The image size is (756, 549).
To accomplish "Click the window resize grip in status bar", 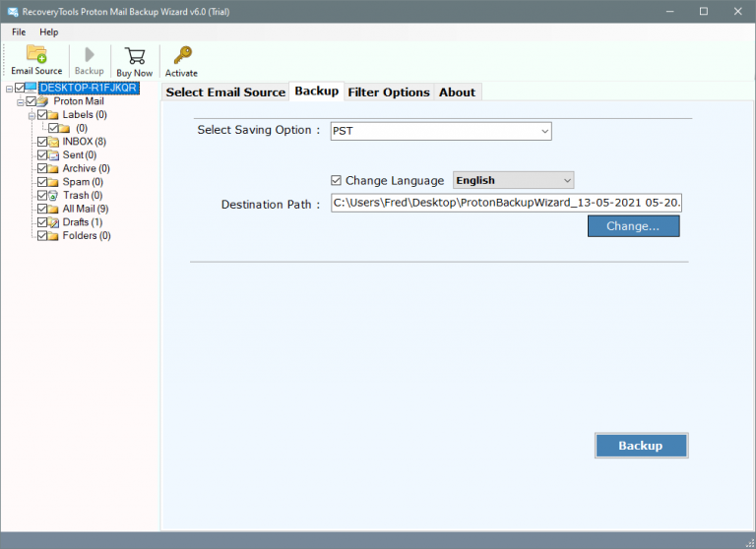I will pyautogui.click(x=750, y=543).
